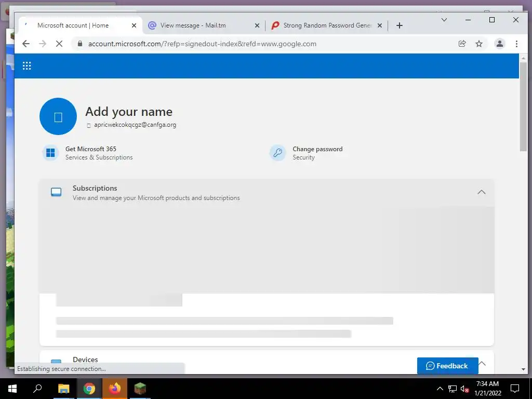Click the blue profile avatar circle

click(58, 116)
